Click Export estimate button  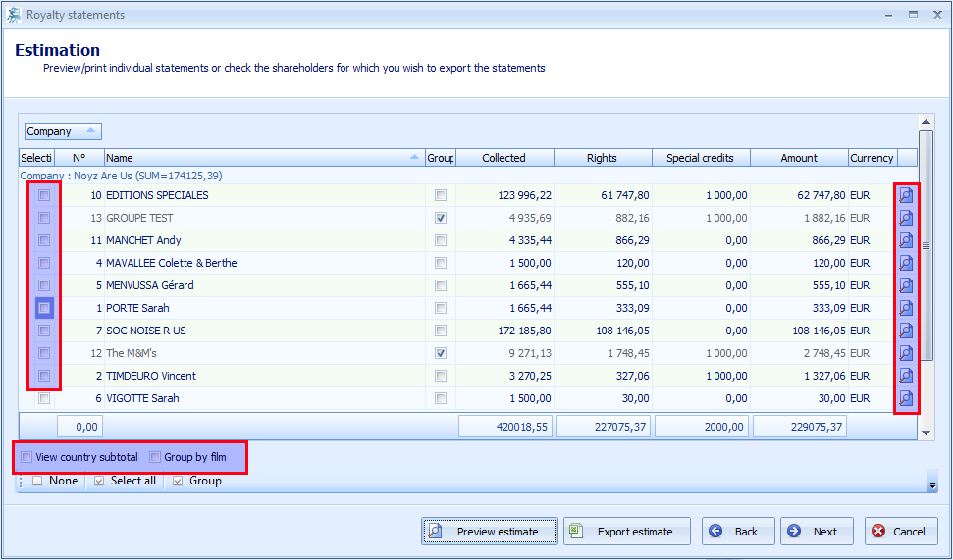pos(626,531)
